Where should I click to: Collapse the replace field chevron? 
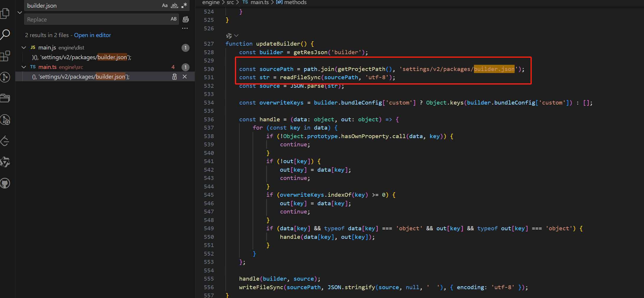[20, 12]
